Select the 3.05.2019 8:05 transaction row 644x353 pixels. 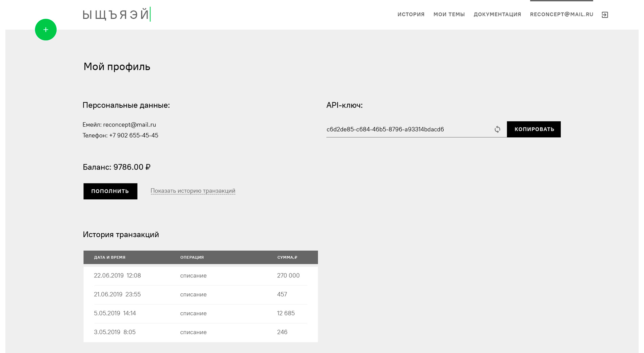200,332
